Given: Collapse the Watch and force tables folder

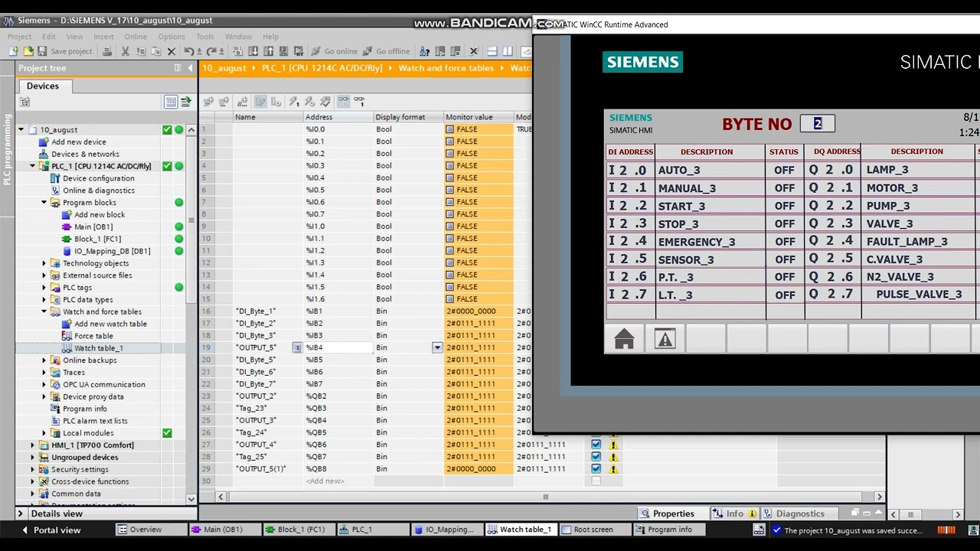Looking at the screenshot, I should tap(44, 311).
